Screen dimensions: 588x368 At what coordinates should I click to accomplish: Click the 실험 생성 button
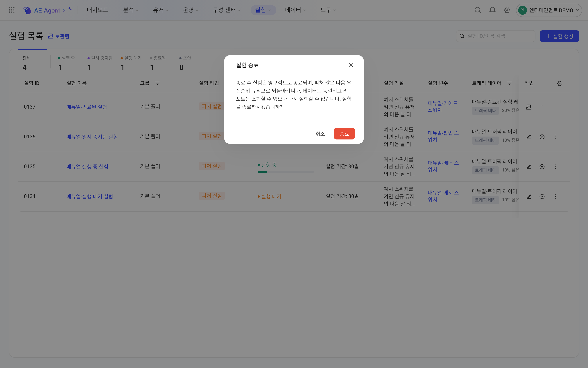(x=559, y=36)
